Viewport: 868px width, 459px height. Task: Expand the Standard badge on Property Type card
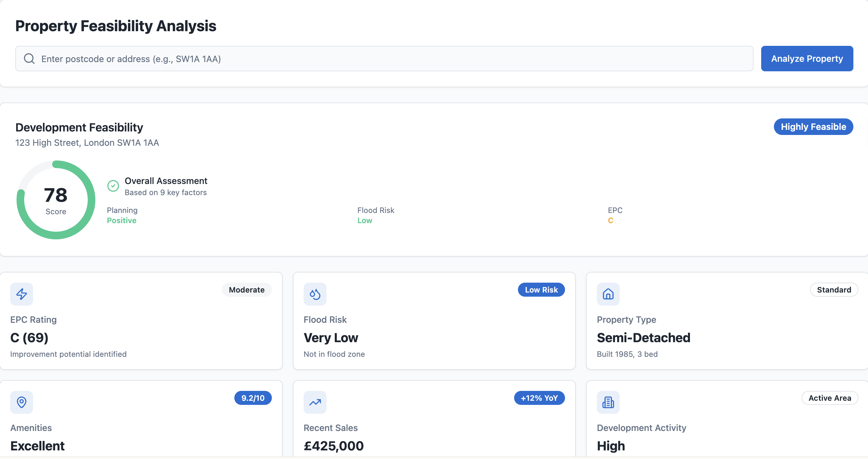pos(834,289)
